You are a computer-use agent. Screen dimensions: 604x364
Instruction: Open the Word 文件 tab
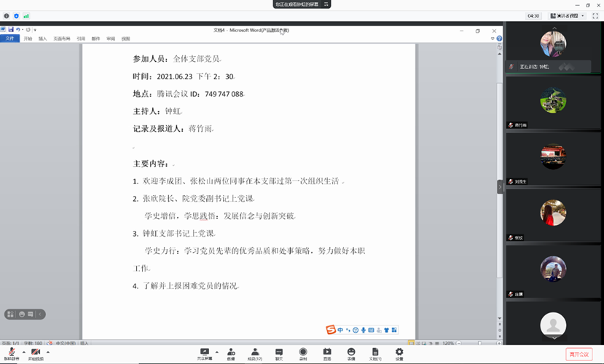tap(9, 39)
